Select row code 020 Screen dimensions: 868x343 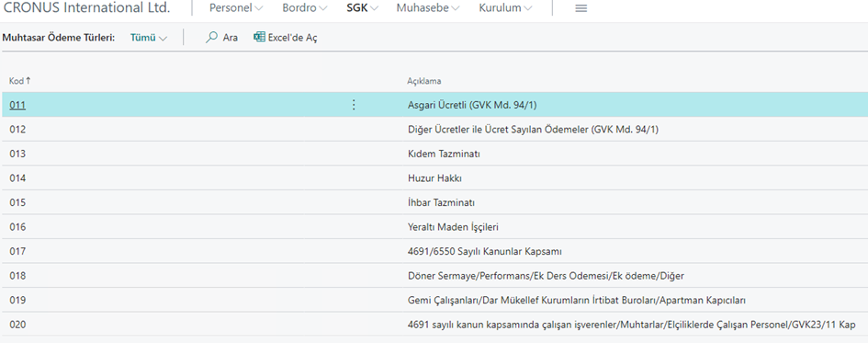[17, 325]
